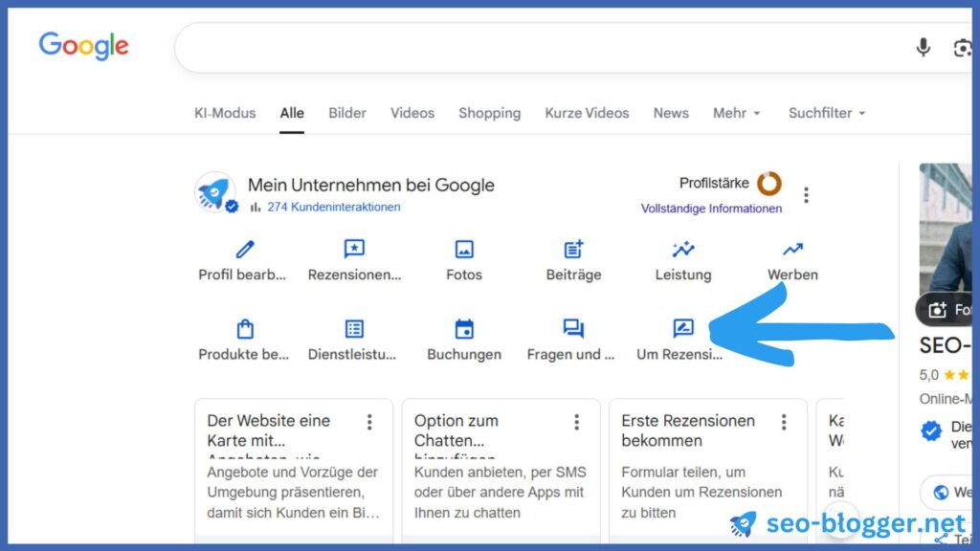Click the Beiträge add-post icon

tap(573, 250)
